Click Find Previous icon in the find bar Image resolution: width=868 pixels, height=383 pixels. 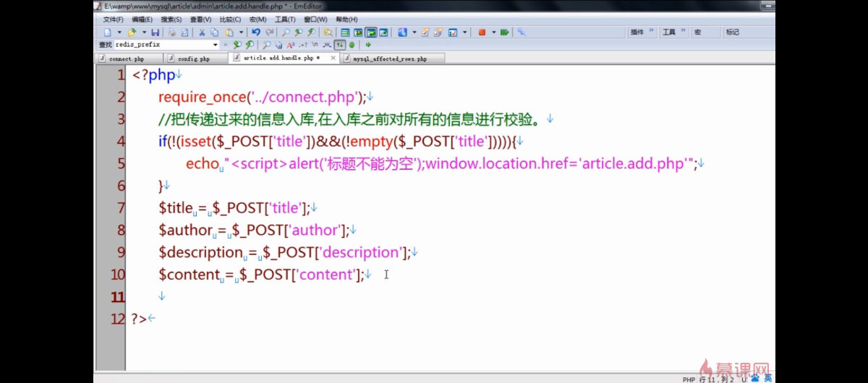click(249, 45)
